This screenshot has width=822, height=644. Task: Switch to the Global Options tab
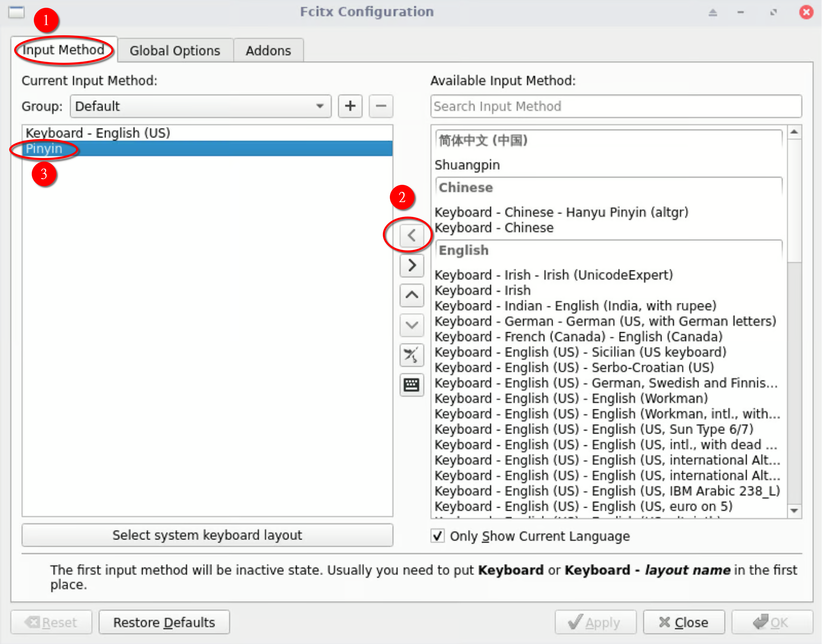click(175, 50)
